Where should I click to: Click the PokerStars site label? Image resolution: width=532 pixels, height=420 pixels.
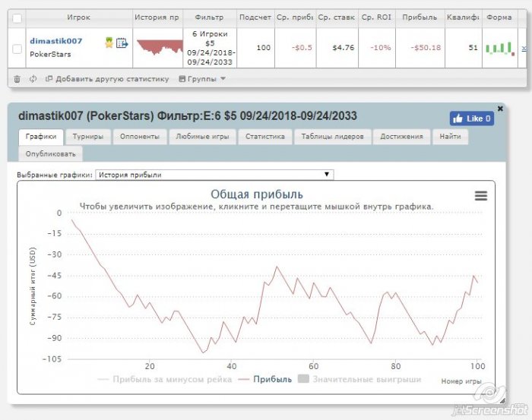[50, 54]
